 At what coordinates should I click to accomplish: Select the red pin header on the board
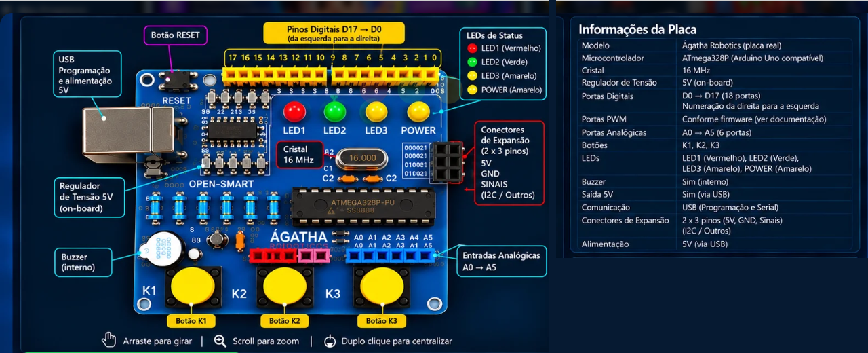pyautogui.click(x=273, y=256)
